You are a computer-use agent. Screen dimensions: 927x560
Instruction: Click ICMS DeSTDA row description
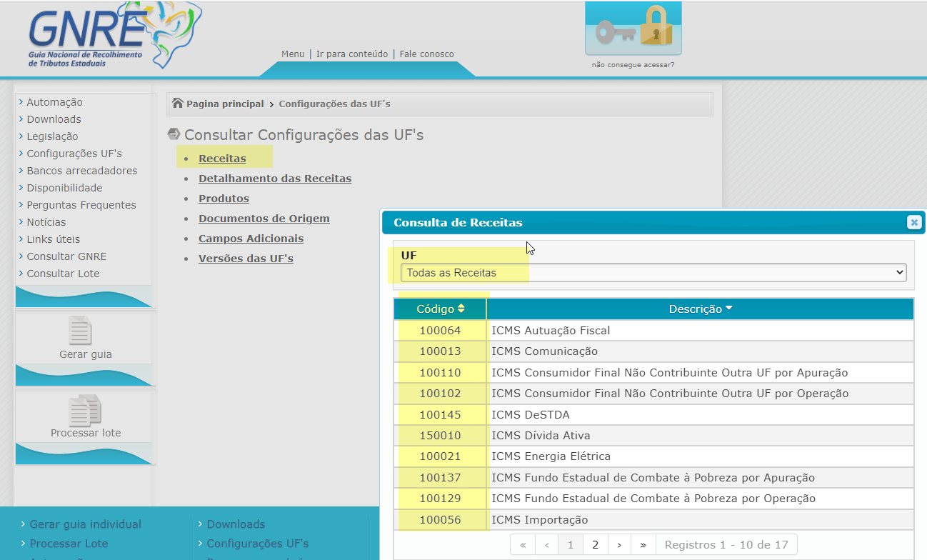tap(531, 415)
